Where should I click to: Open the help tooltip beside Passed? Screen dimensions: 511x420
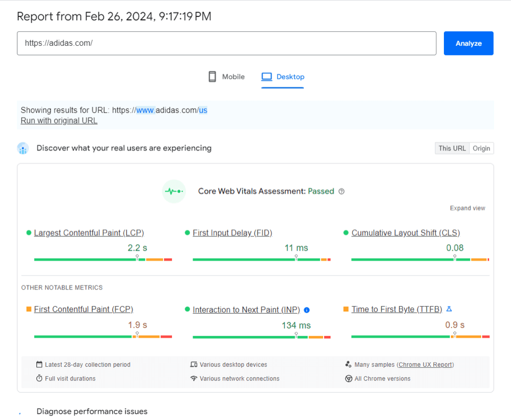[x=341, y=191]
